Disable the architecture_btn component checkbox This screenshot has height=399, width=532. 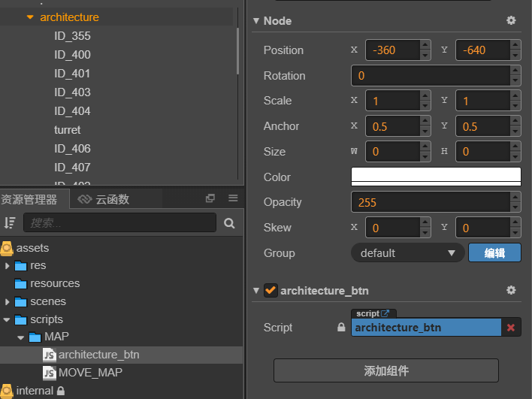click(271, 291)
